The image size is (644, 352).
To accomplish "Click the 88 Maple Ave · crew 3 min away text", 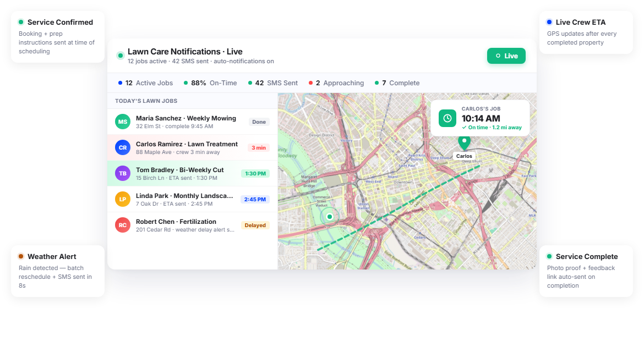I will [178, 152].
